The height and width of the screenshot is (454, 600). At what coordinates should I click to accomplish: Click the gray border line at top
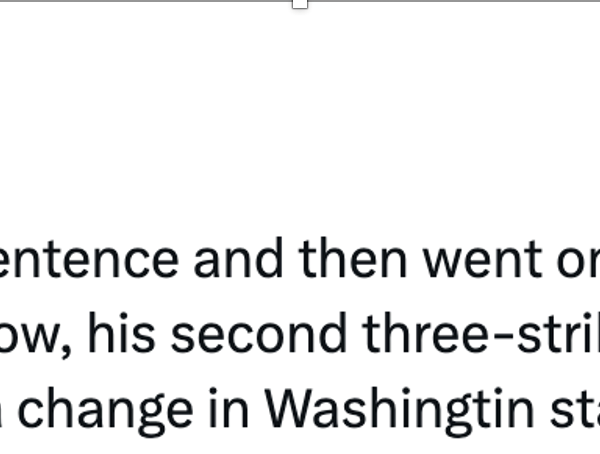153,1
